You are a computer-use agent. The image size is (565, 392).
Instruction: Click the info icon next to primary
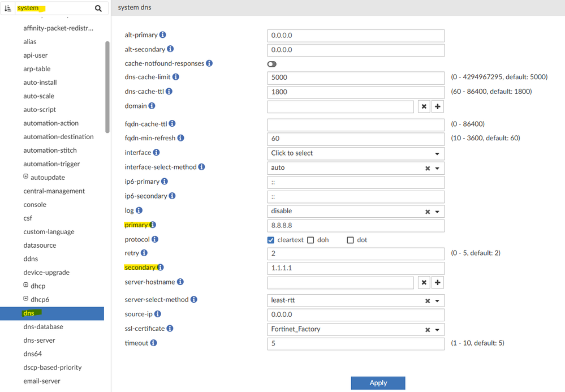(x=153, y=225)
